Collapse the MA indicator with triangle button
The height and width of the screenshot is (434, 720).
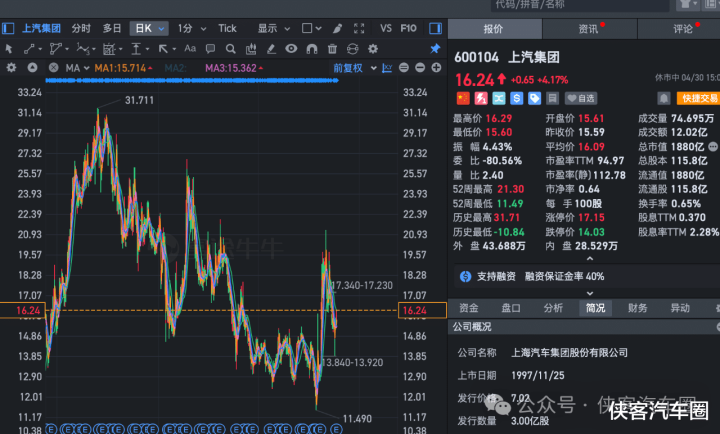[x=32, y=68]
